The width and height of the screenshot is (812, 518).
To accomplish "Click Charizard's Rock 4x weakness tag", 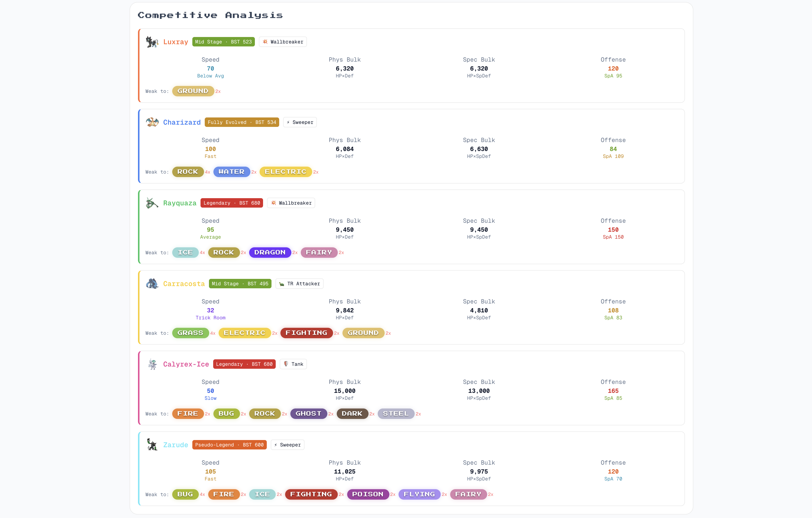I will click(188, 172).
